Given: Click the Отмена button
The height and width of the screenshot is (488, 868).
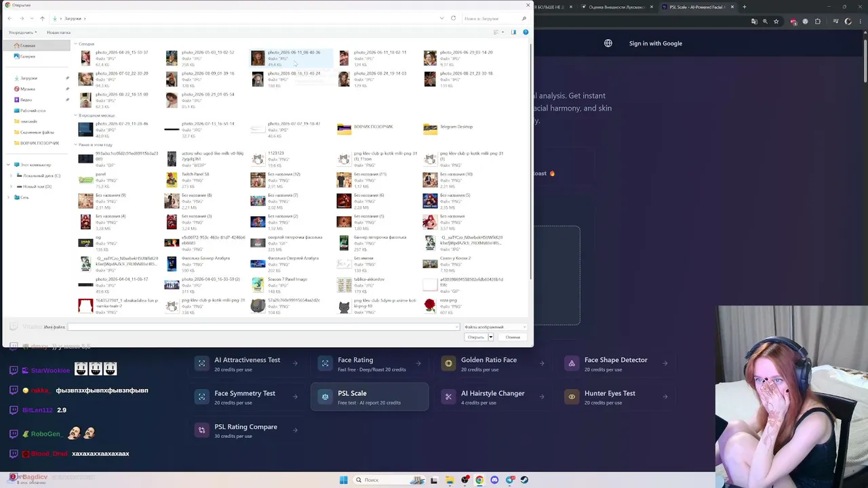Looking at the screenshot, I should (513, 337).
